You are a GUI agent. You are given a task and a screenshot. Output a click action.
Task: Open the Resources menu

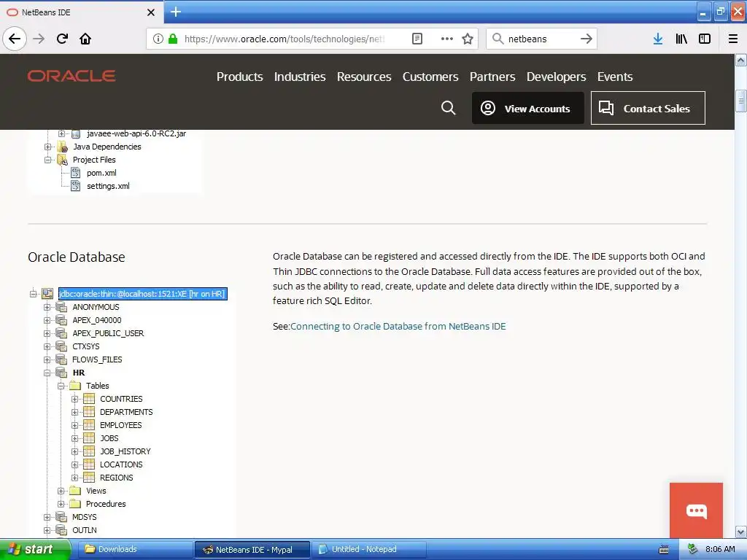pyautogui.click(x=364, y=77)
